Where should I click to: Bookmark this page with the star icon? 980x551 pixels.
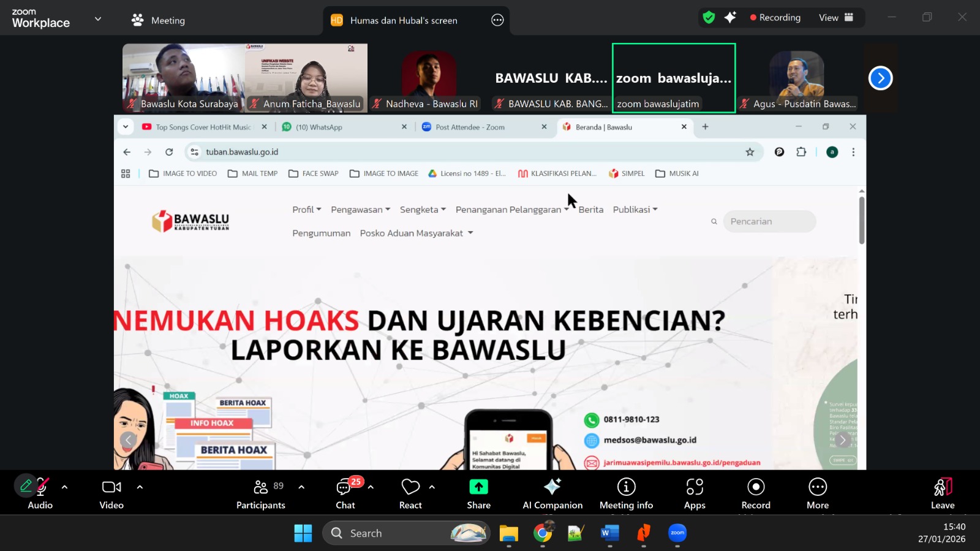click(x=750, y=152)
